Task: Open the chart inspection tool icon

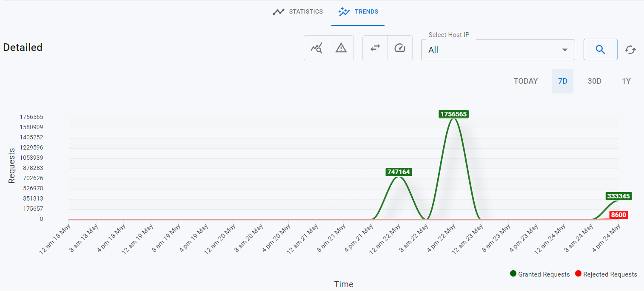Action: tap(316, 48)
